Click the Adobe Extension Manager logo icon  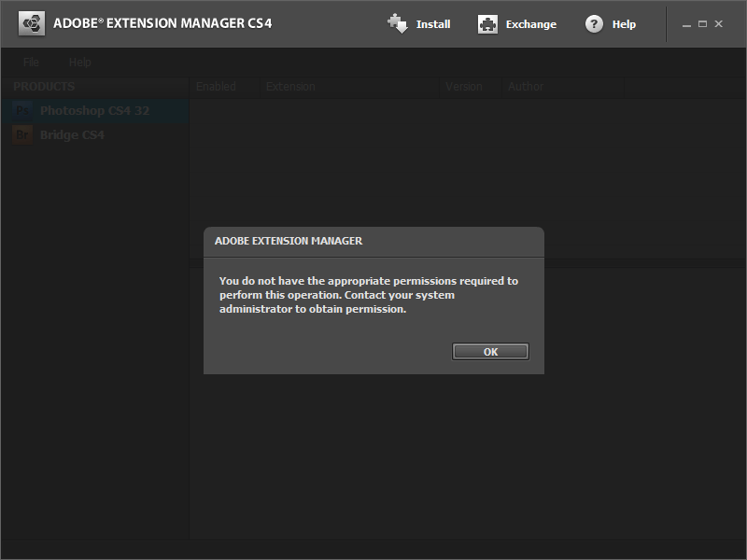point(32,23)
